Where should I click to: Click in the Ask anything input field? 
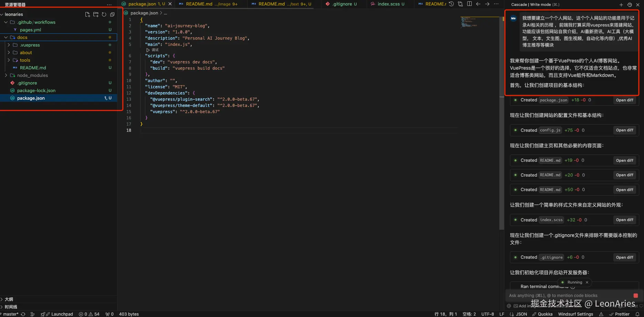click(569, 296)
